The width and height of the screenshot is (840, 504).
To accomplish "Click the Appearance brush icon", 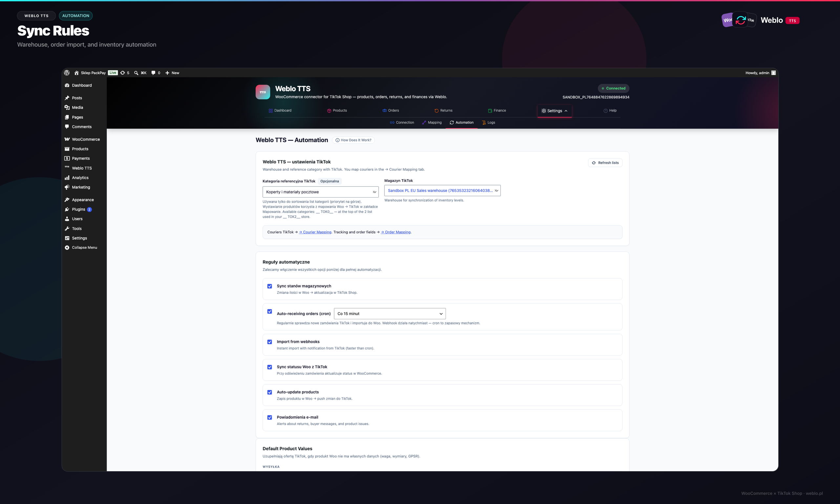I will pyautogui.click(x=67, y=200).
